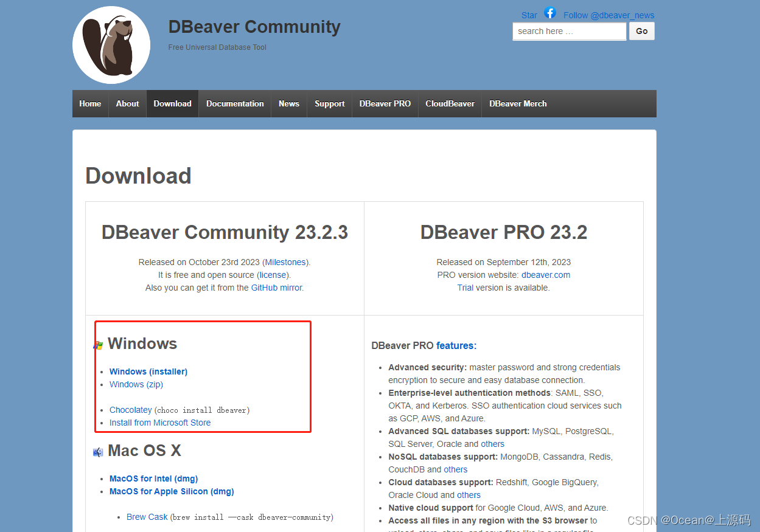Click 'Released on September 12th, 2023' text
Image resolution: width=760 pixels, height=532 pixels.
[504, 262]
